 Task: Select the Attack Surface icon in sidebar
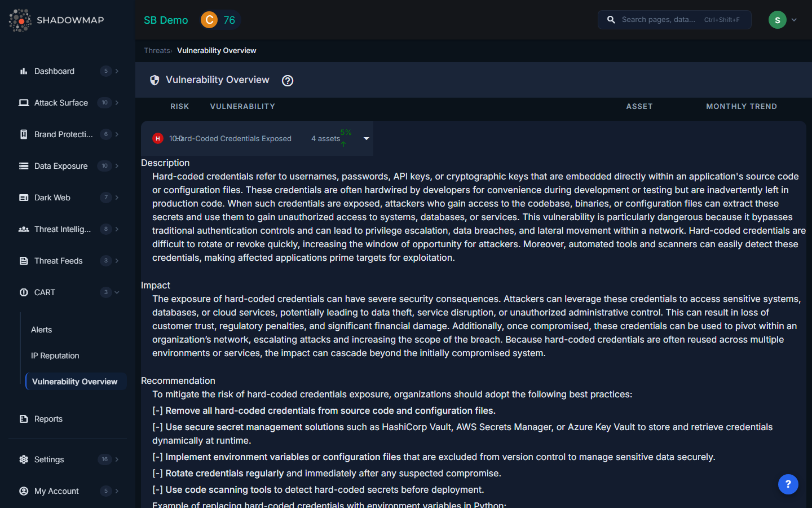click(24, 103)
